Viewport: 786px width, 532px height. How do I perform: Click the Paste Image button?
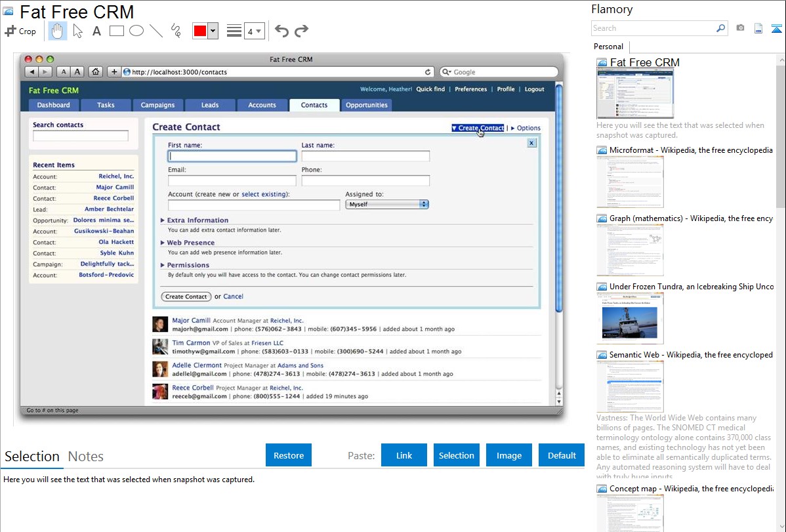pos(508,455)
